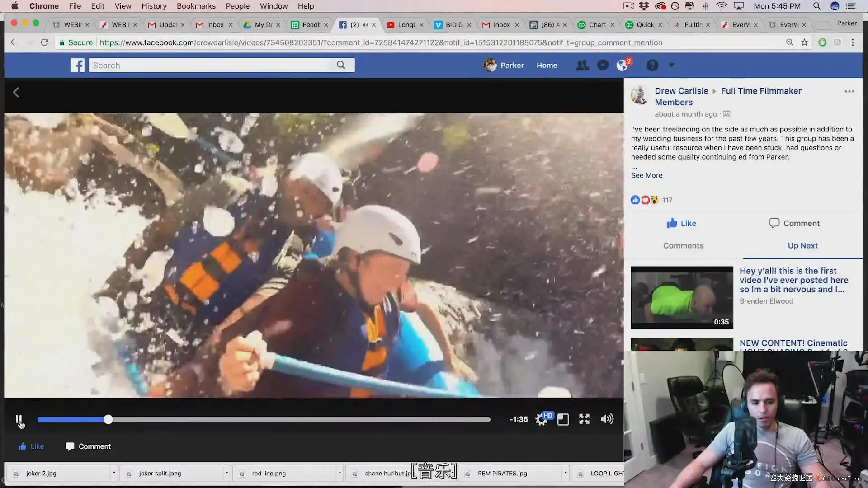Screen dimensions: 868x488
Task: Switch to the Comments tab
Action: 683,246
